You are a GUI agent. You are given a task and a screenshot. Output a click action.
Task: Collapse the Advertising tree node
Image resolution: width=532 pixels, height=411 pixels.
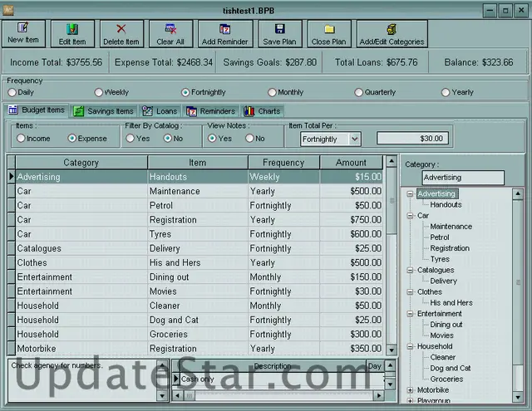coord(410,193)
